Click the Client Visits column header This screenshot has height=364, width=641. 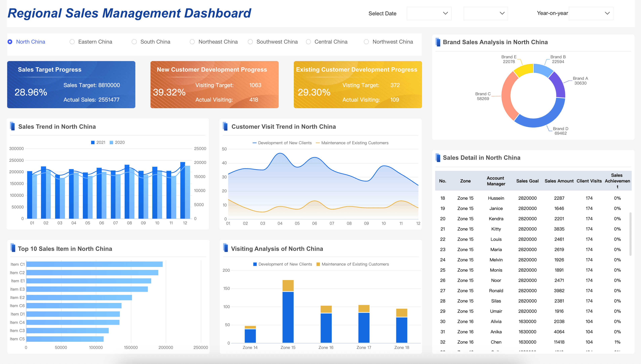click(x=589, y=181)
